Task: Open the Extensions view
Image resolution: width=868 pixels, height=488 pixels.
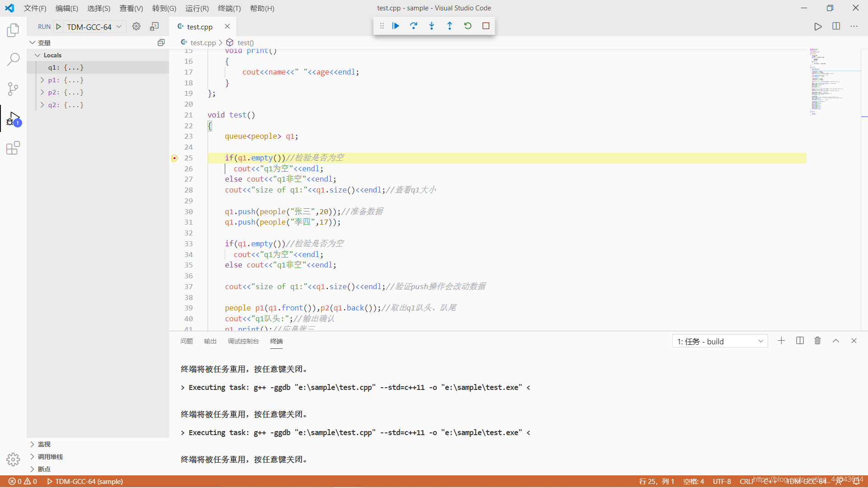Action: pyautogui.click(x=13, y=148)
